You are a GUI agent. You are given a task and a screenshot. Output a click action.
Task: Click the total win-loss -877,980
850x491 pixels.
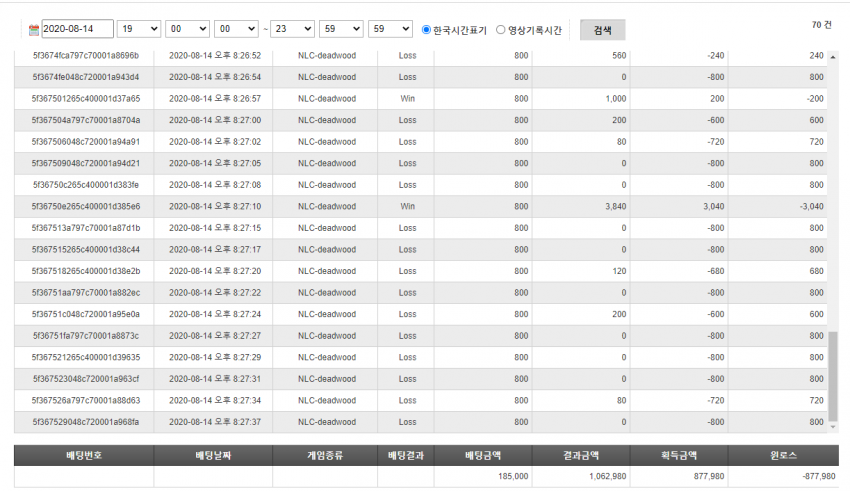819,476
